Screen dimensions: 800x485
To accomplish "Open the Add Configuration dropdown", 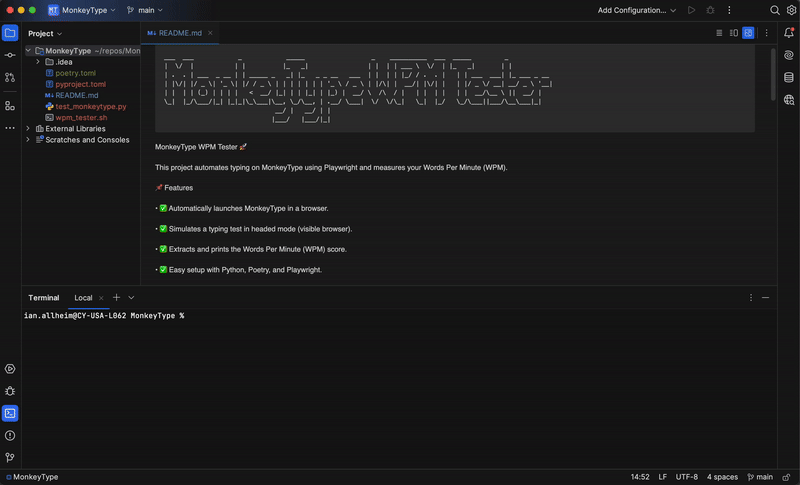I will (x=637, y=10).
